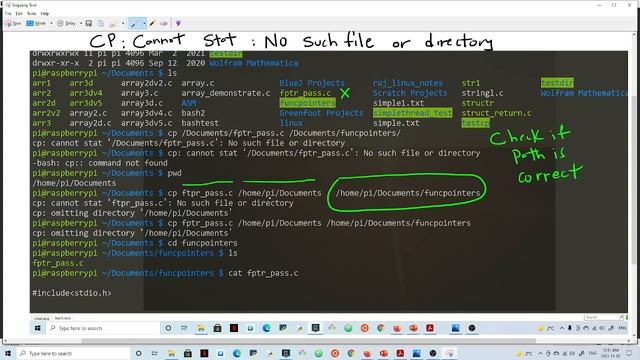Click highlighted 'simplethread_test' entry
640x360 pixels.
click(413, 113)
